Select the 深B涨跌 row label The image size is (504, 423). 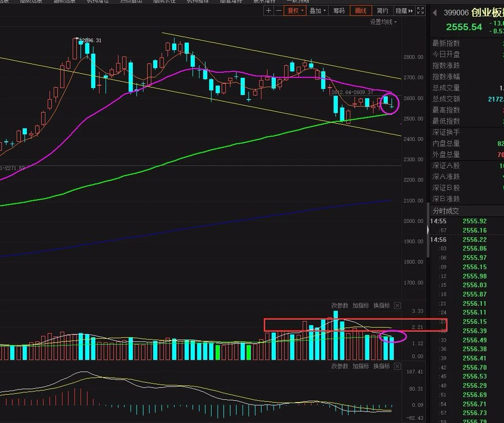(x=446, y=199)
